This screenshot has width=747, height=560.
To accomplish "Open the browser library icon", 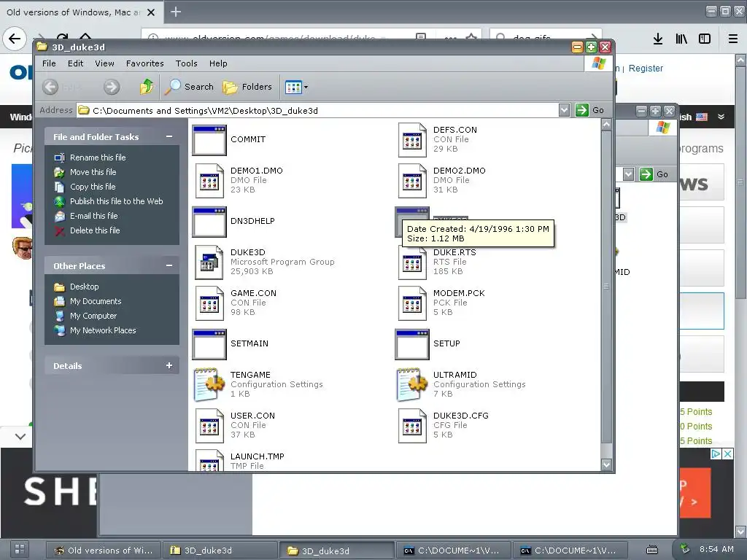I will [x=681, y=39].
